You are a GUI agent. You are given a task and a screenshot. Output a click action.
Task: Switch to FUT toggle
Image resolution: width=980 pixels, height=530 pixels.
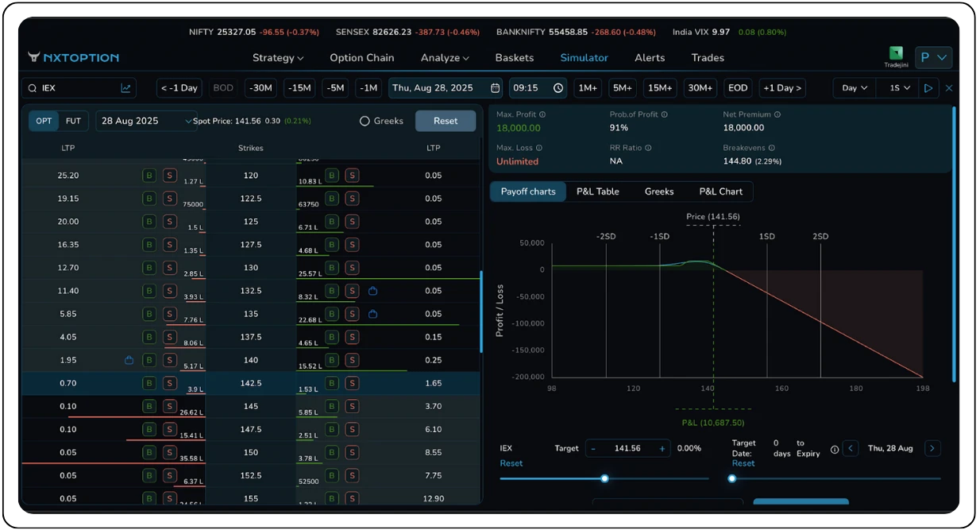coord(73,121)
